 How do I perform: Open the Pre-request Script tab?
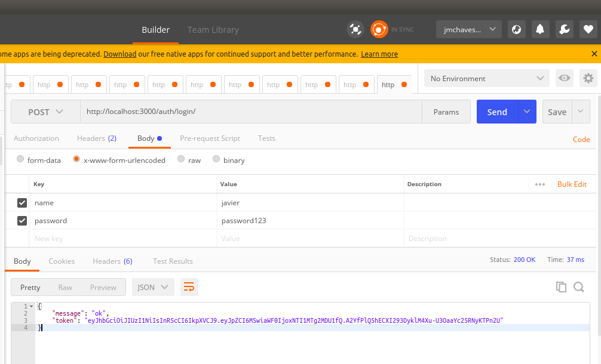210,138
